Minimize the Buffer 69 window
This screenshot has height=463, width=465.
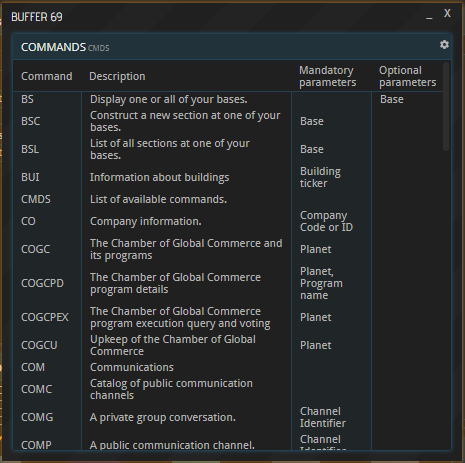[x=429, y=16]
